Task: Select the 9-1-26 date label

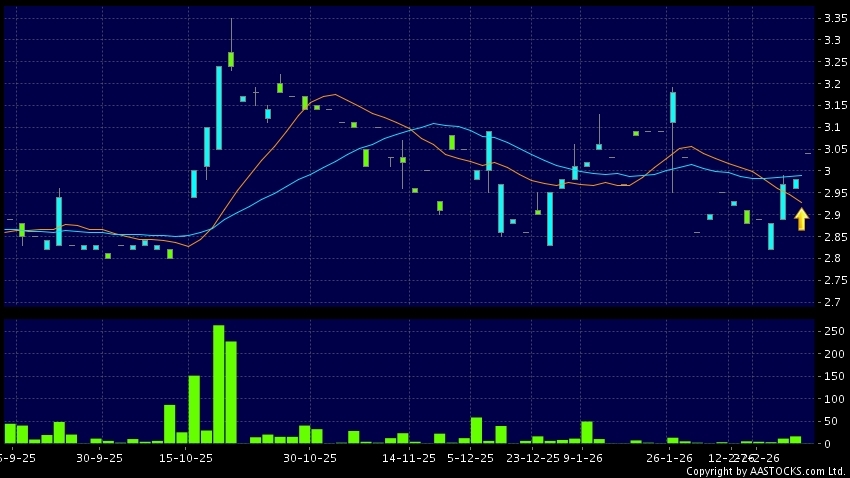Action: tap(582, 458)
